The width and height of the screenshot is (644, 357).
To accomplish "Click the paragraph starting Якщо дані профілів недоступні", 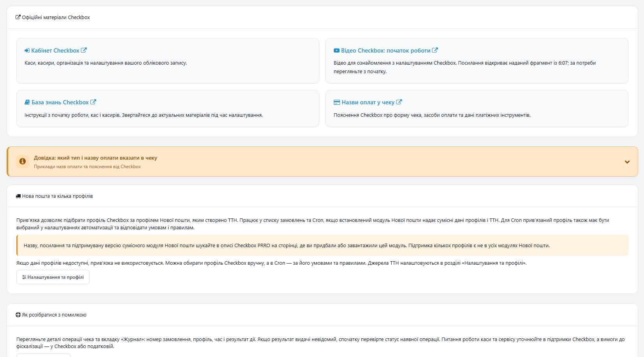I will [x=271, y=263].
